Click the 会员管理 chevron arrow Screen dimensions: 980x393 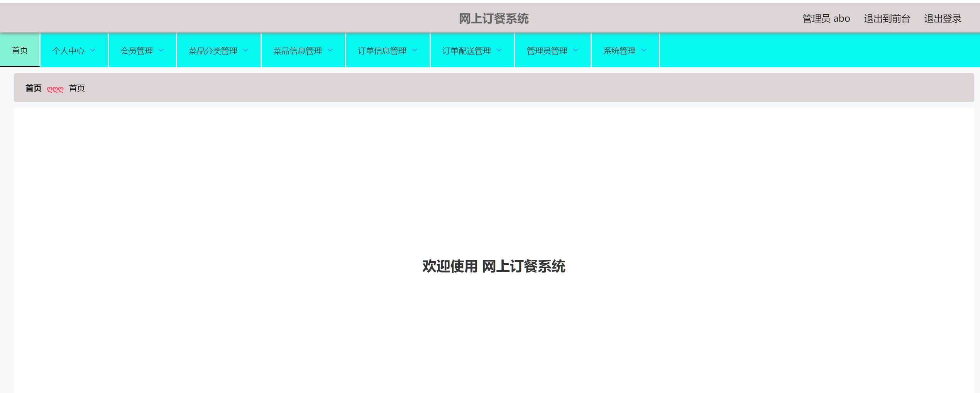(x=162, y=50)
